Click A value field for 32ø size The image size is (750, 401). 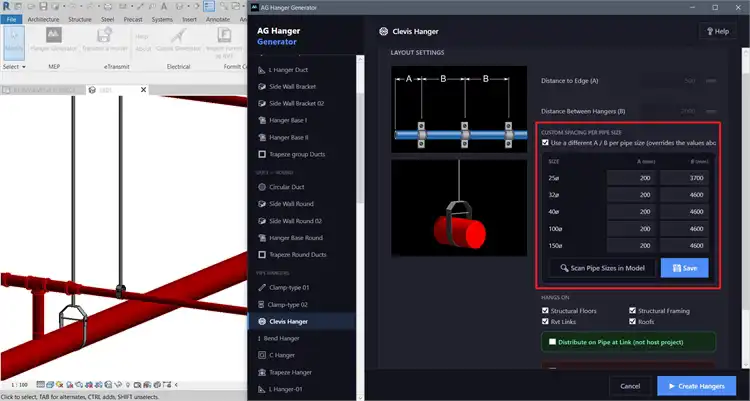[632, 195]
